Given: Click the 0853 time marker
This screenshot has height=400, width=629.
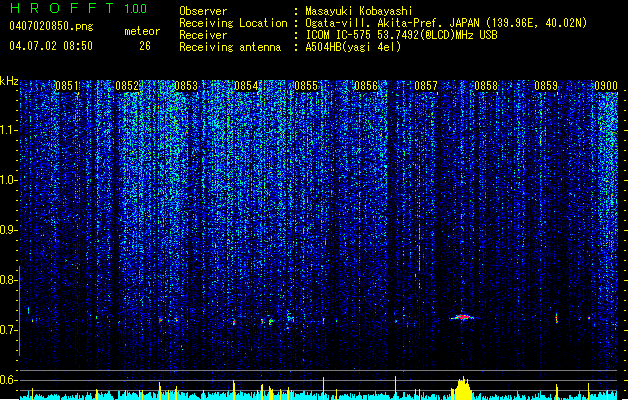Looking at the screenshot, I should pos(186,86).
